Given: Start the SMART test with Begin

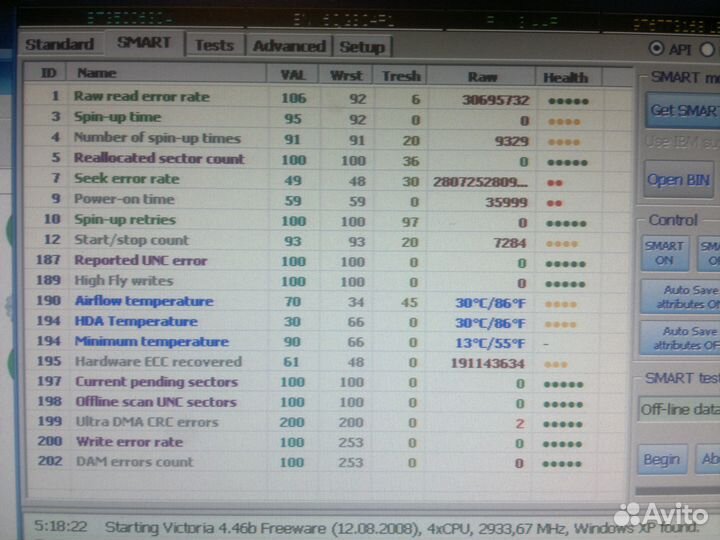Looking at the screenshot, I should click(x=661, y=460).
